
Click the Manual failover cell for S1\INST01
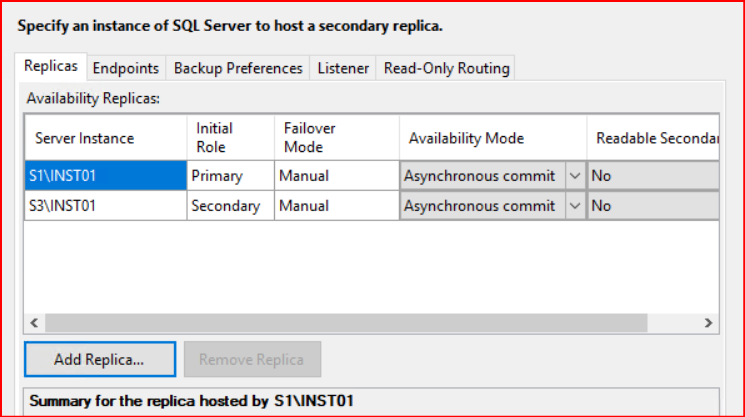pyautogui.click(x=337, y=176)
